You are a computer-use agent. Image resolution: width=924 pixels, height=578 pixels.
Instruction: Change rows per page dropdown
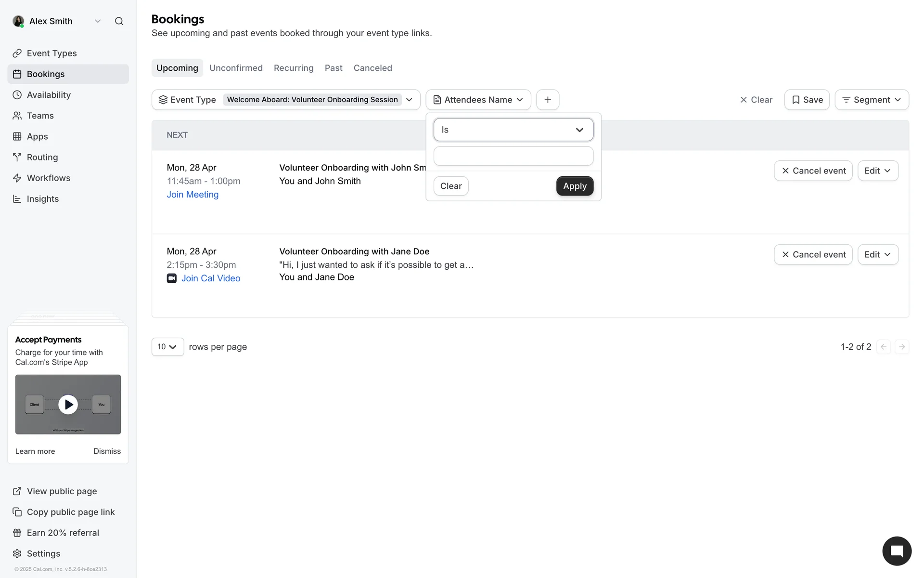pyautogui.click(x=167, y=347)
